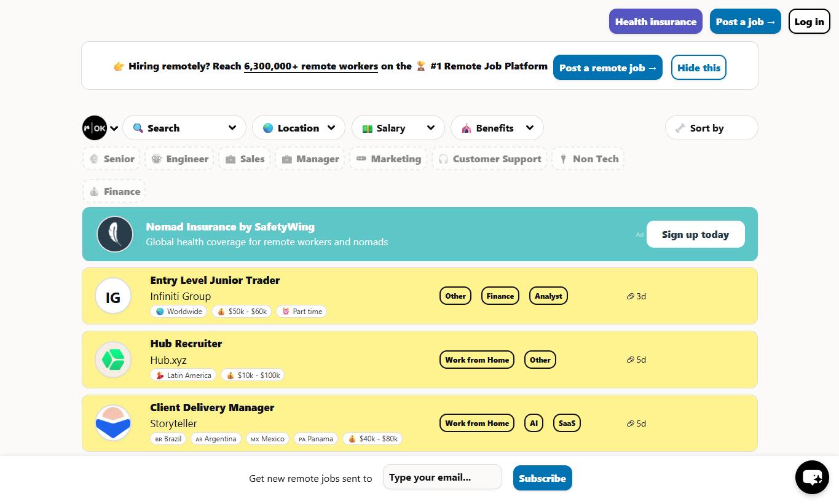The image size is (839, 504).
Task: Open the Hub Recruiter job listing
Action: tap(186, 344)
